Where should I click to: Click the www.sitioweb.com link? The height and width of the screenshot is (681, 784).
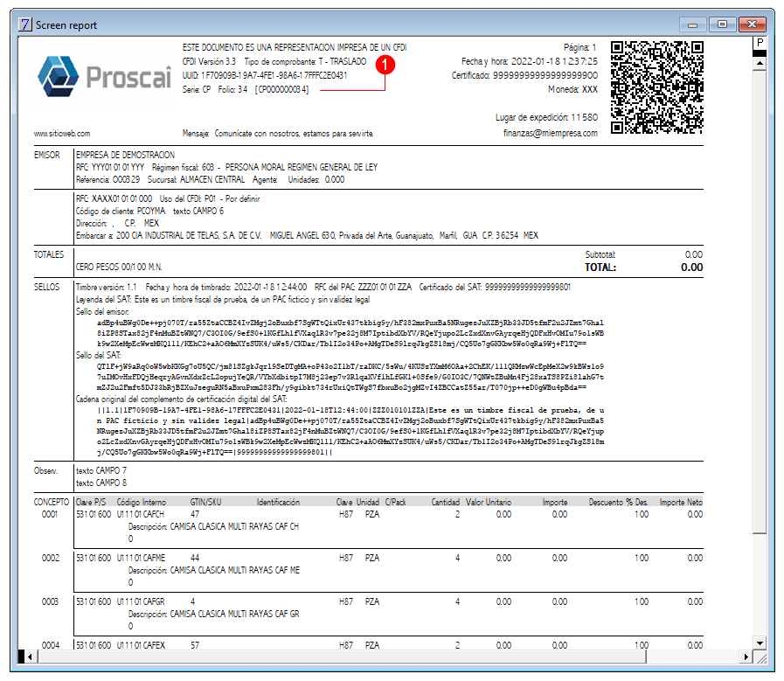62,134
